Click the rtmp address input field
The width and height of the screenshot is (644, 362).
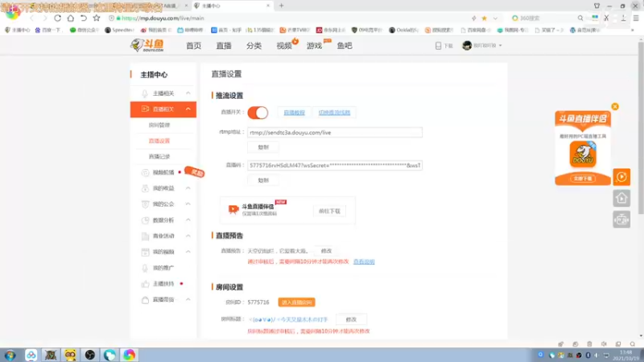(x=335, y=133)
